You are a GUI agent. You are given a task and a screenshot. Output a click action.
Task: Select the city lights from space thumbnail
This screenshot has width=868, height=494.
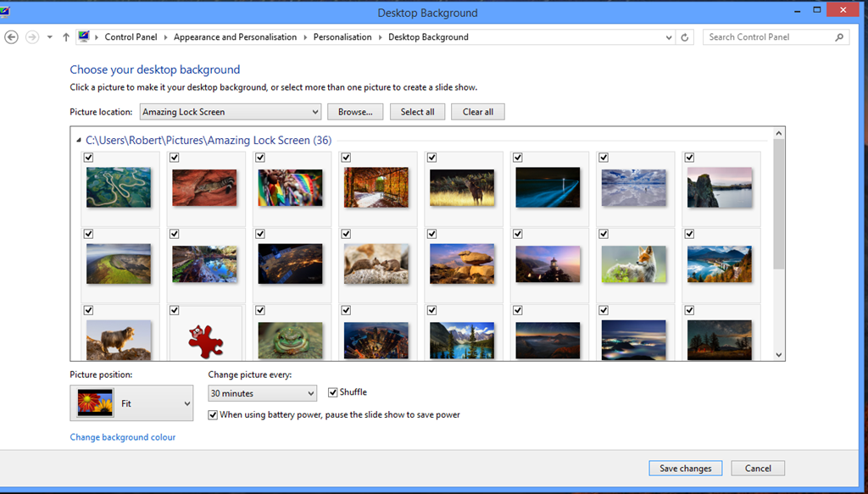click(290, 264)
